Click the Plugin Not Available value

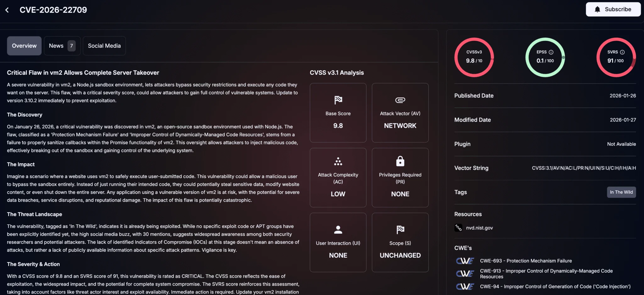click(621, 144)
